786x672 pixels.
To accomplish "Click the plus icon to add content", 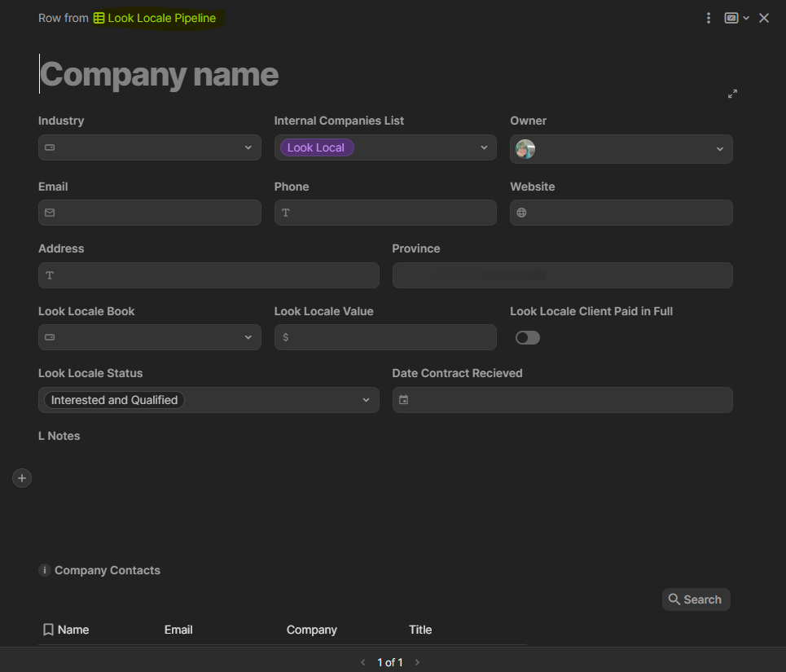I will [x=22, y=478].
